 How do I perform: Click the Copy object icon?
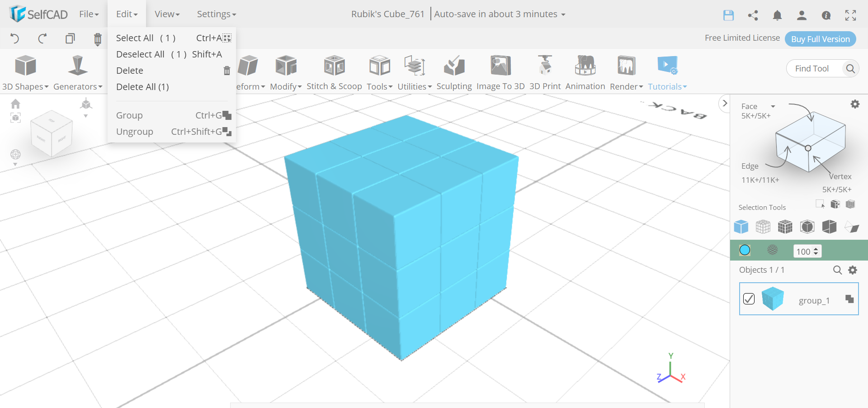pos(70,38)
